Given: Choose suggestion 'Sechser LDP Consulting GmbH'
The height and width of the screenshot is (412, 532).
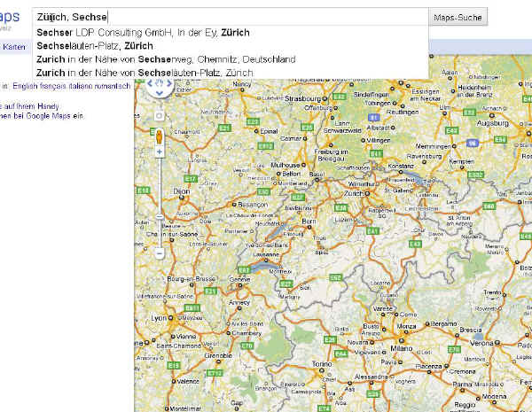Looking at the screenshot, I should click(x=143, y=33).
